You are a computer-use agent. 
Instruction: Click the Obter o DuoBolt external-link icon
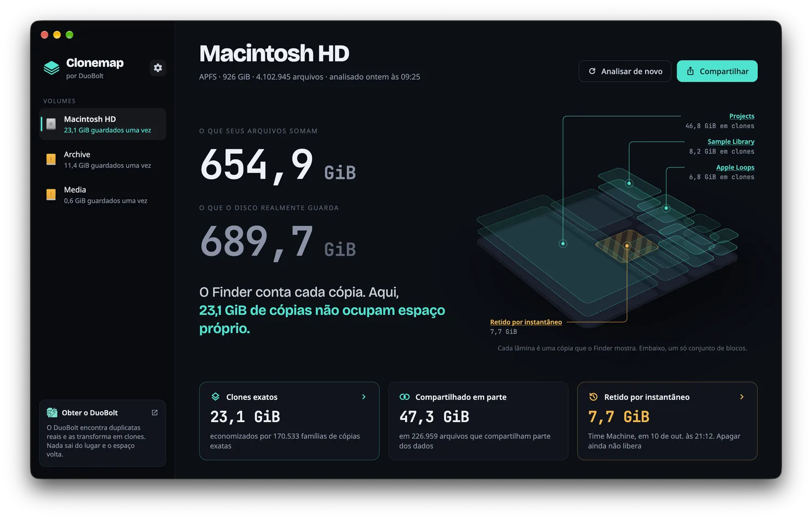[155, 413]
